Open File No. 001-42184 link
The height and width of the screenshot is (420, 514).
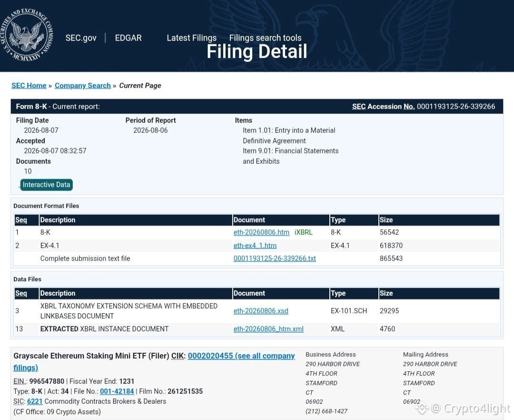(117, 391)
